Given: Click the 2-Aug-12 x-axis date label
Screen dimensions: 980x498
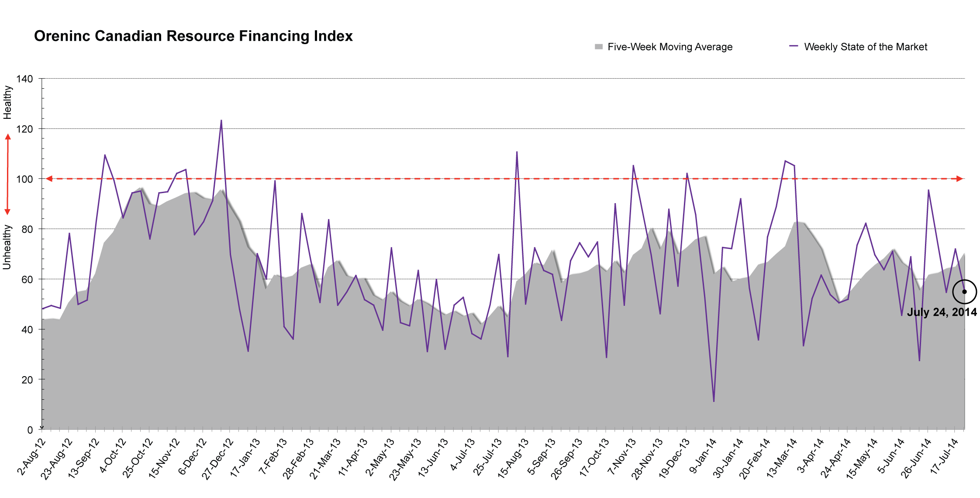Looking at the screenshot, I should [x=31, y=457].
